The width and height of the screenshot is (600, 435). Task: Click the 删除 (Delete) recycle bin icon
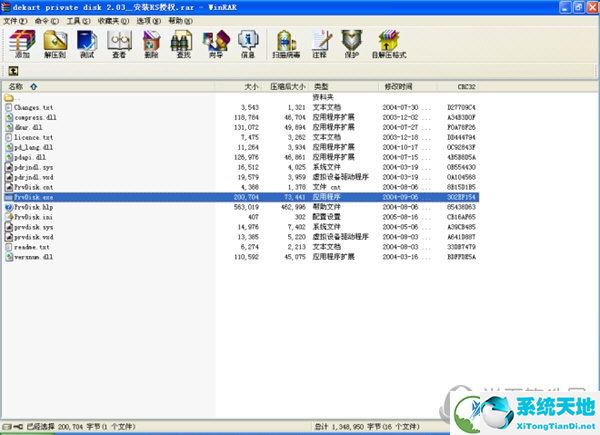click(x=152, y=44)
